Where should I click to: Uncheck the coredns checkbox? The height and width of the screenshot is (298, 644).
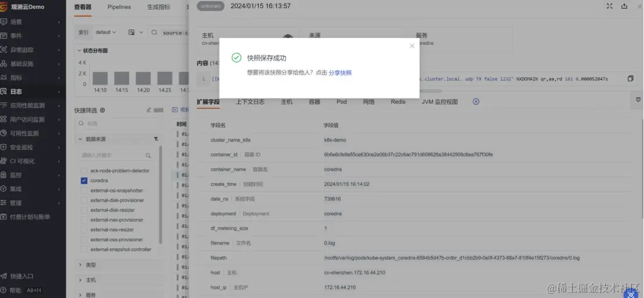point(84,181)
